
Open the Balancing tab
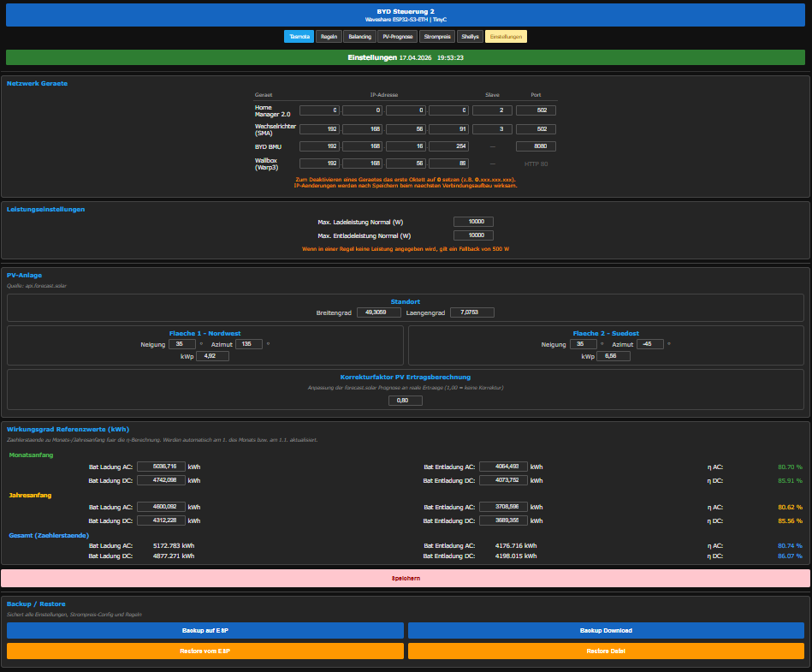point(359,37)
